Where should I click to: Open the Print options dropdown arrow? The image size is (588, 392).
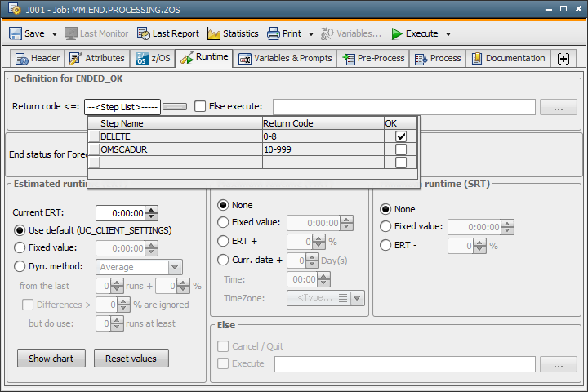pos(310,34)
